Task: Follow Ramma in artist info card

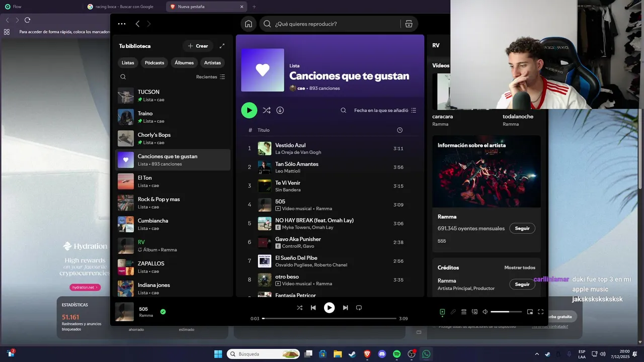Action: click(x=522, y=228)
